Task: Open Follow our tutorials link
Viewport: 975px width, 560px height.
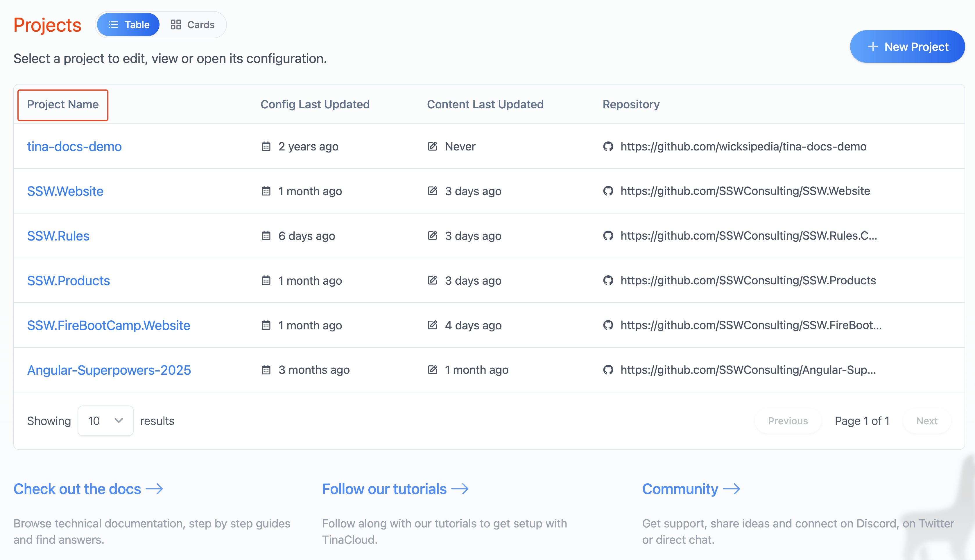Action: 395,489
